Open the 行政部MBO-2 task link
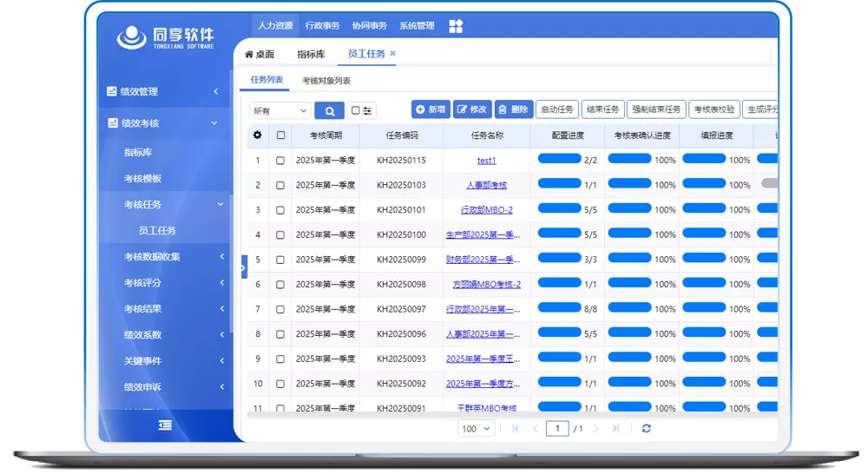The image size is (868, 474). pyautogui.click(x=487, y=210)
